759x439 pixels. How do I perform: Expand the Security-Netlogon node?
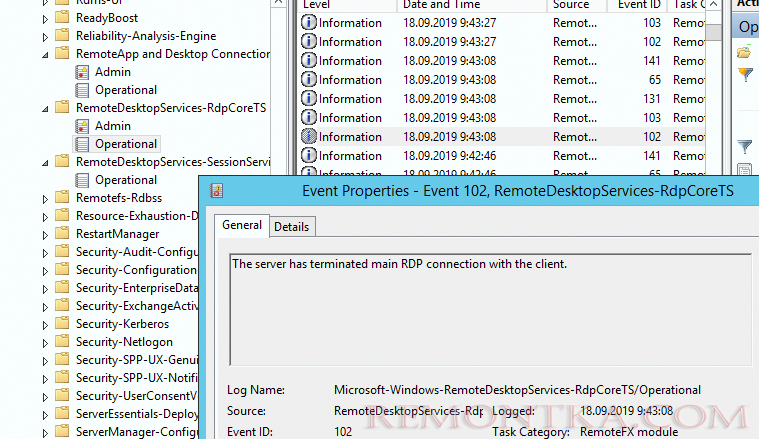(46, 343)
